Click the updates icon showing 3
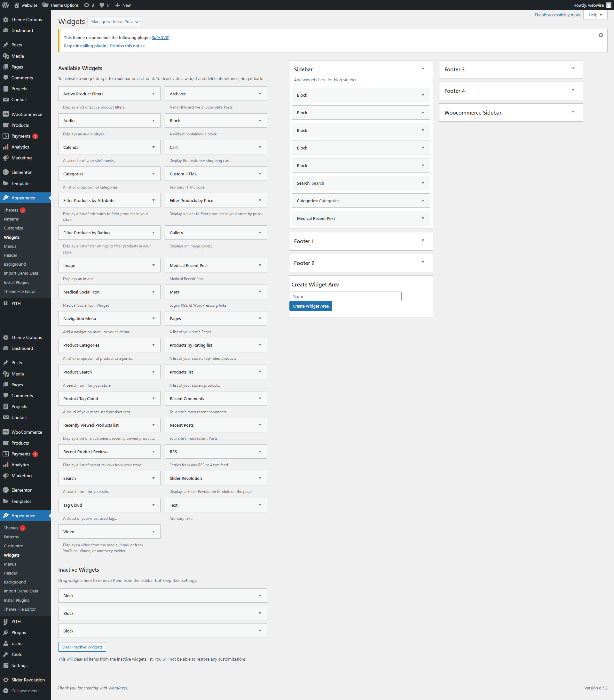Image resolution: width=614 pixels, height=700 pixels. pos(87,5)
